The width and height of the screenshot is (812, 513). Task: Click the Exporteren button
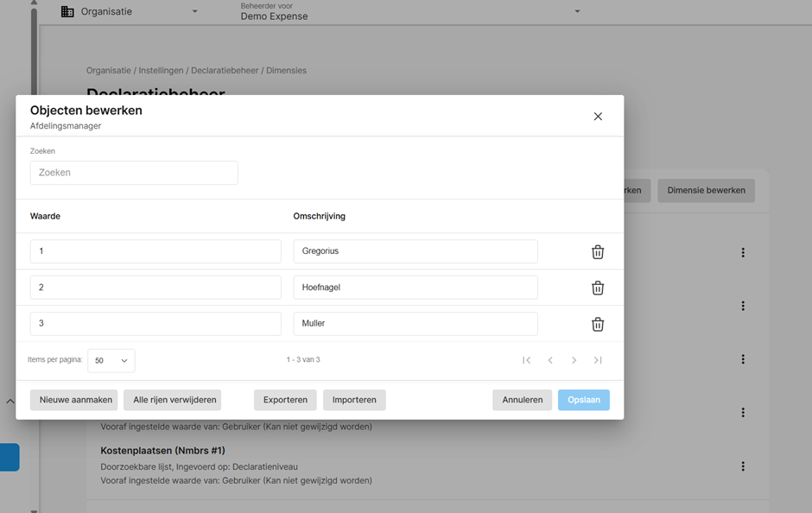(x=285, y=400)
